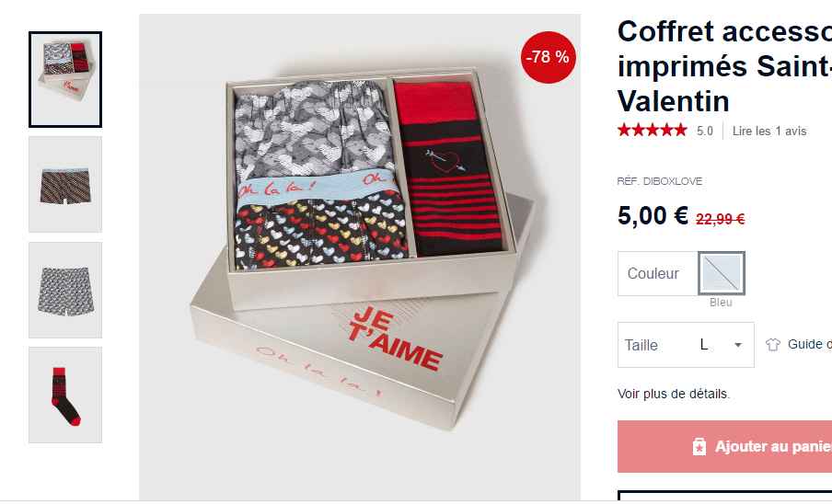Click the five red stars rating
832x504 pixels.
[652, 131]
